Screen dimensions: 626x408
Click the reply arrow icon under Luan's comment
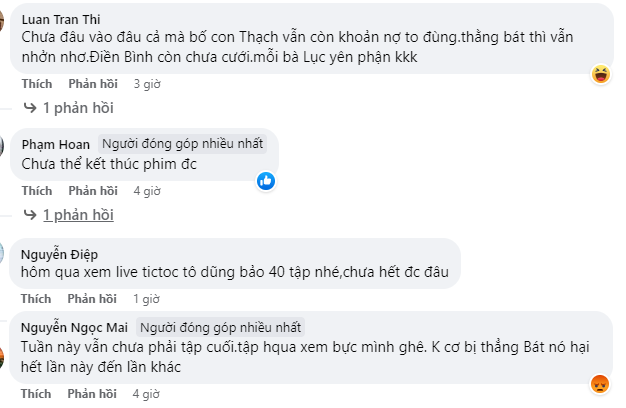[x=29, y=107]
